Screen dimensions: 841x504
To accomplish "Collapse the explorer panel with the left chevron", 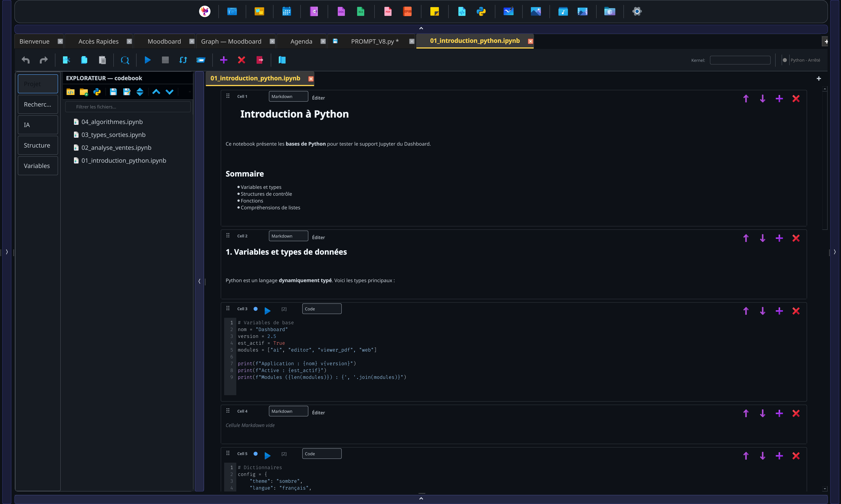I will [199, 281].
